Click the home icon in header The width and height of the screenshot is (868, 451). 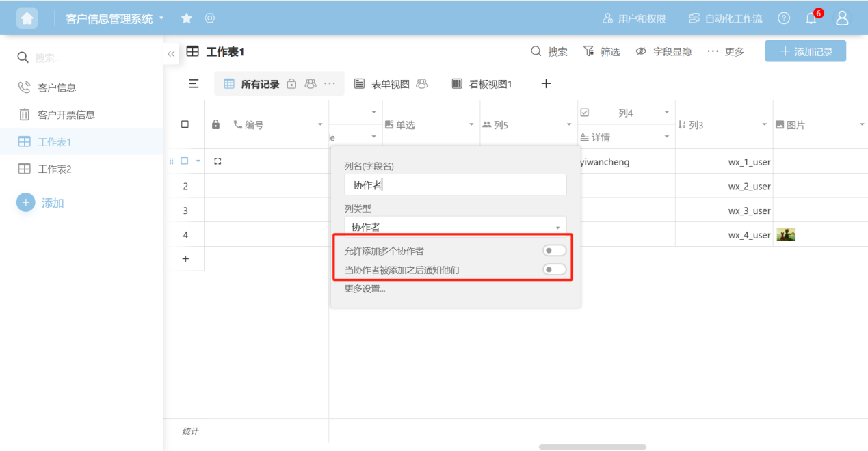27,18
